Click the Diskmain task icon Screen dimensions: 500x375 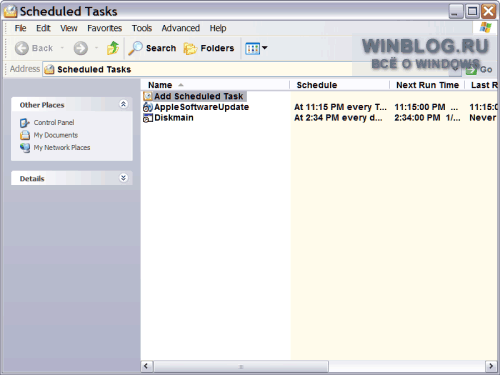pyautogui.click(x=148, y=118)
